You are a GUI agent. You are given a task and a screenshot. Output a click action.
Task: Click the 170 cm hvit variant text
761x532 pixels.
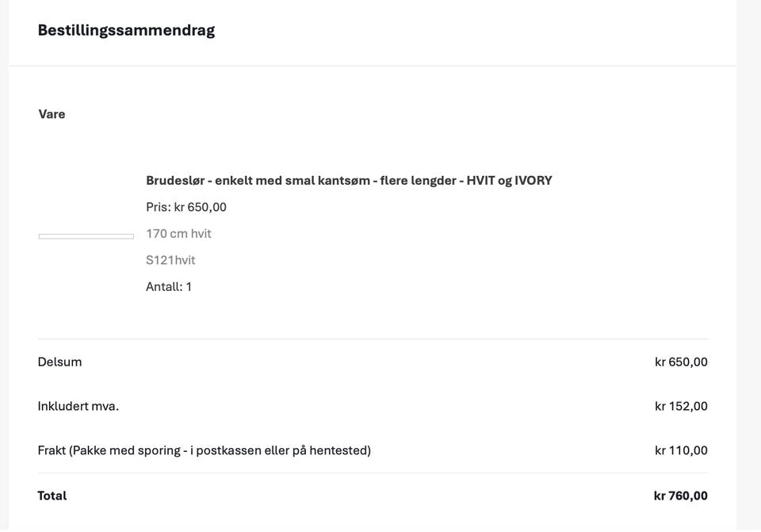(178, 234)
